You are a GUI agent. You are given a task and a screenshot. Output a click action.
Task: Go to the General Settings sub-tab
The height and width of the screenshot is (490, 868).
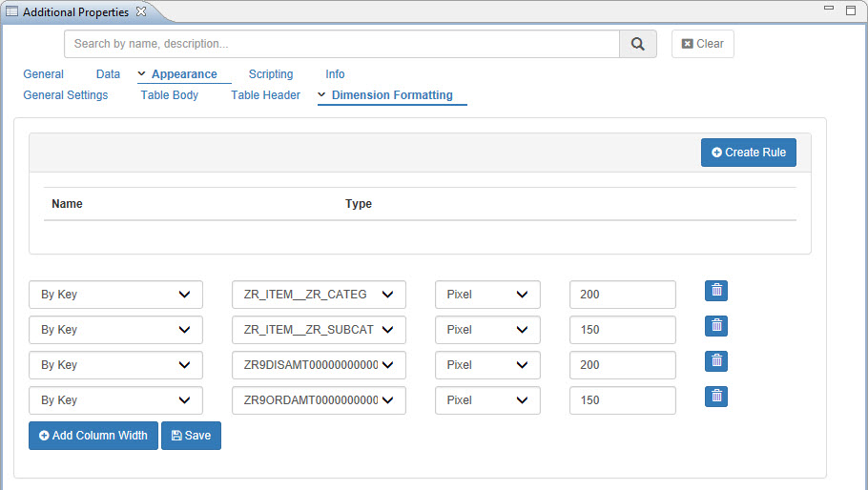pos(66,95)
